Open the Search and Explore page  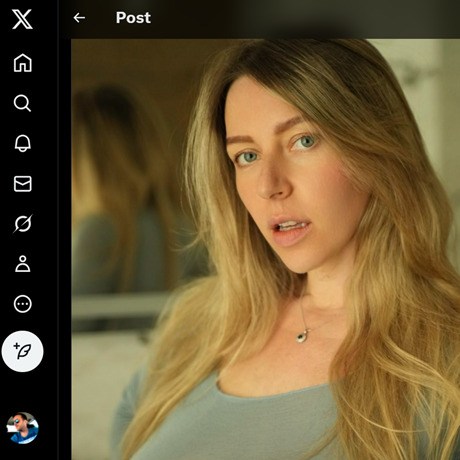22,103
